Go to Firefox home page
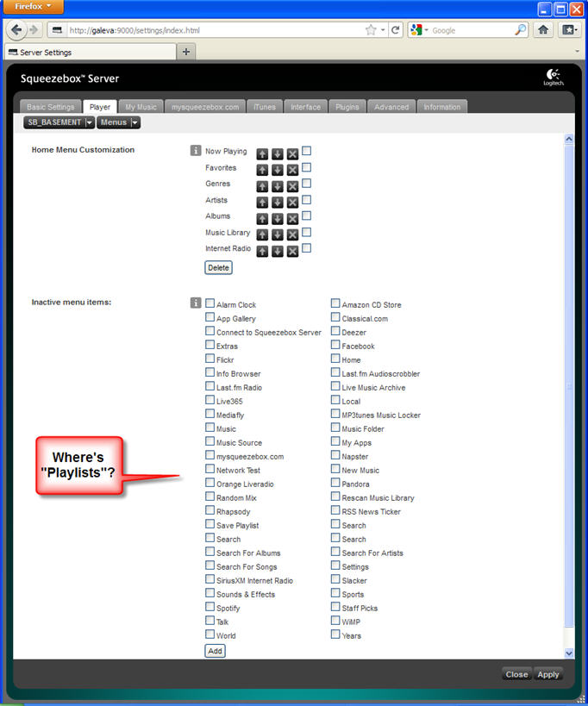The image size is (588, 706). click(x=543, y=29)
